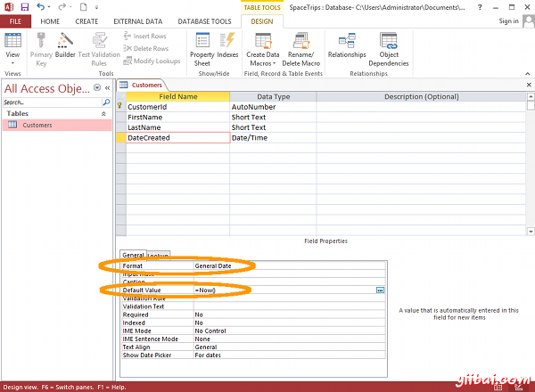Click the Undo arrow in quick access toolbar
Screen dimensions: 535x392
(x=41, y=7)
